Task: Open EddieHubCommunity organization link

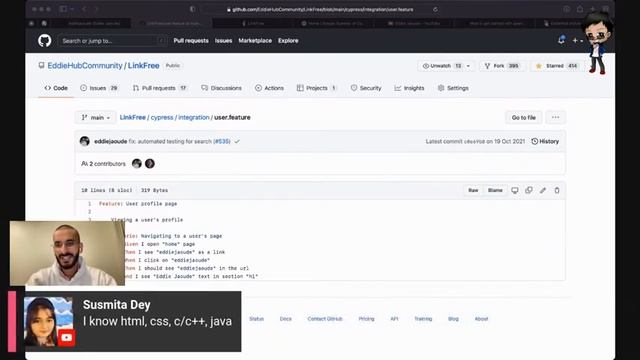Action: (x=85, y=66)
